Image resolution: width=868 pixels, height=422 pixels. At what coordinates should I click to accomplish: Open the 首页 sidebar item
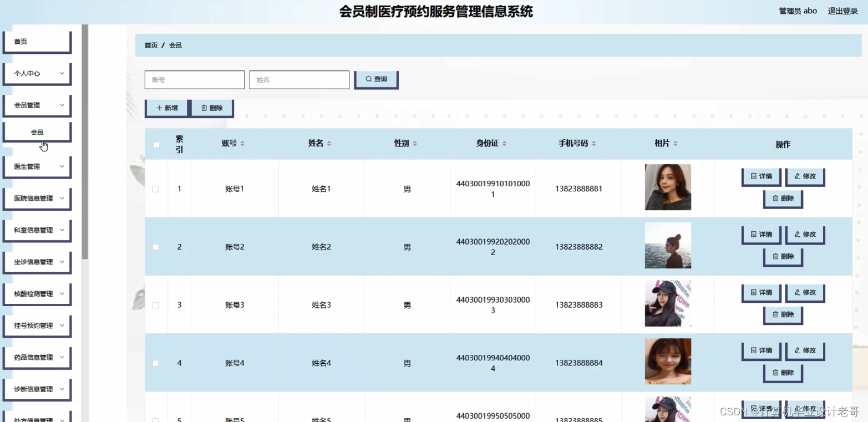(37, 42)
